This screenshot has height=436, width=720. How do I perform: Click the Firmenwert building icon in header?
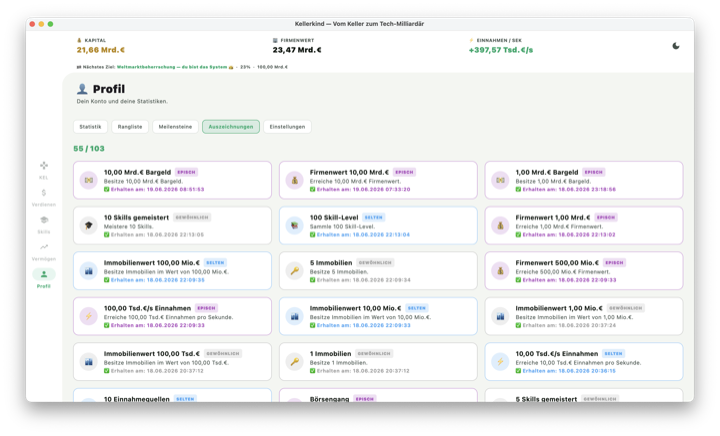pyautogui.click(x=275, y=40)
